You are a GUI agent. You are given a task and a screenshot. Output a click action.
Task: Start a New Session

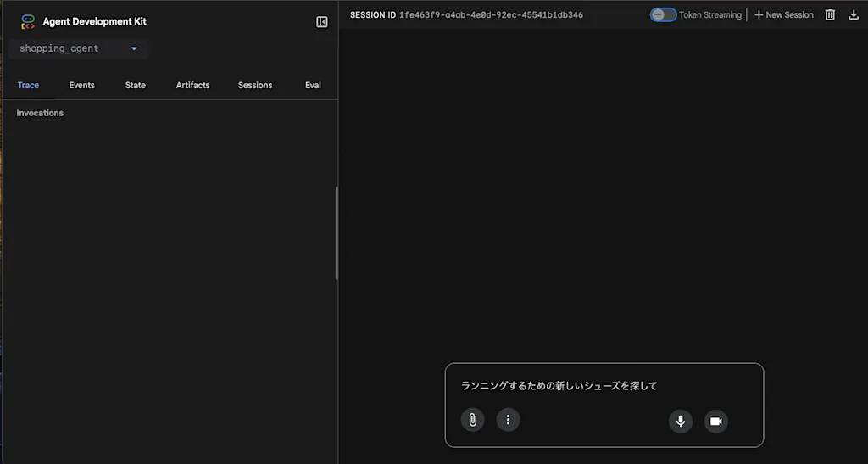tap(784, 15)
